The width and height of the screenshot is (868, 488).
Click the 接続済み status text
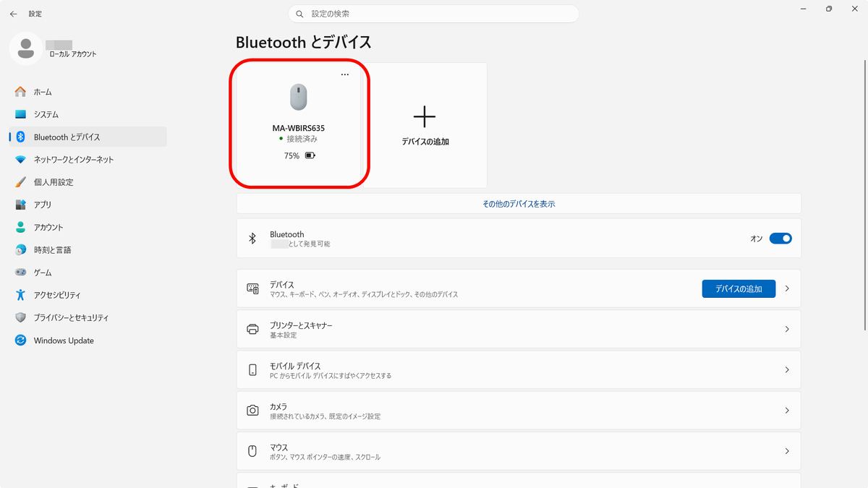[302, 139]
